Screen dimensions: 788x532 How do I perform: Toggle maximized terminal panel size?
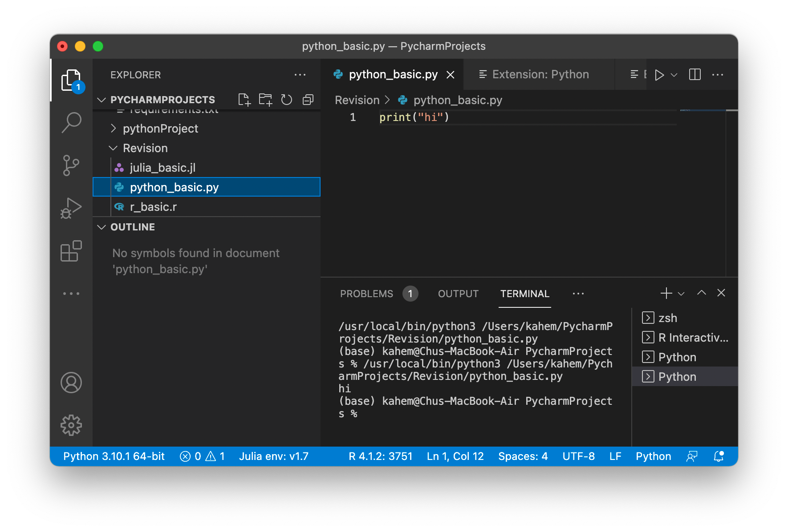702,293
